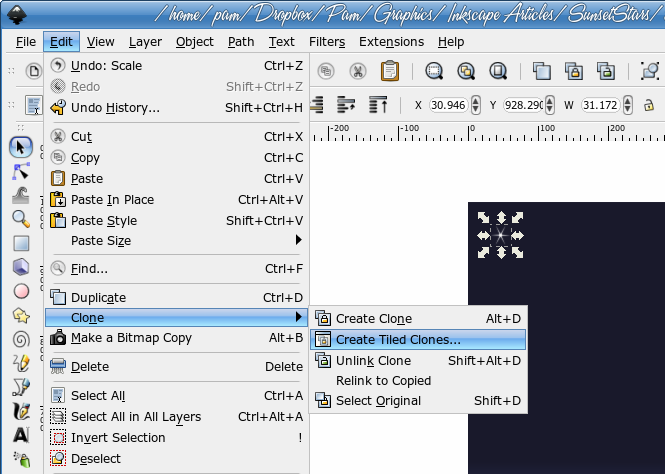665x474 pixels.
Task: Select the Rectangle tool
Action: click(21, 243)
